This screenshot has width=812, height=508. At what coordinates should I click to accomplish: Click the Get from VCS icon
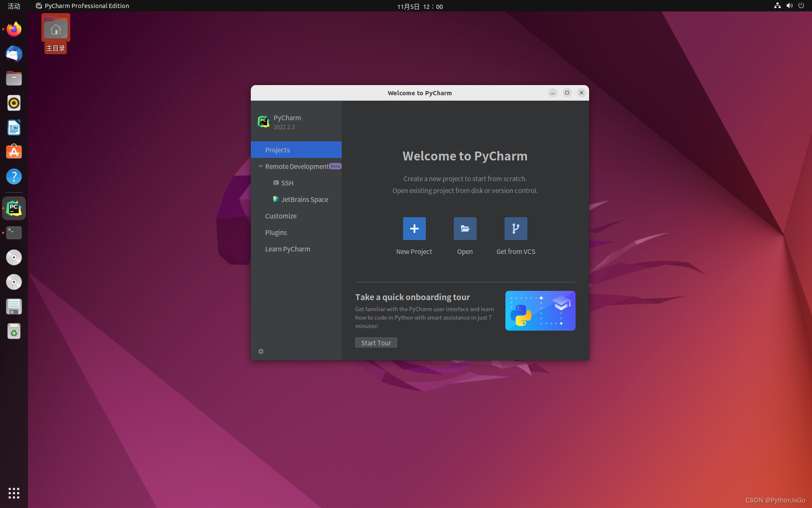pos(515,228)
